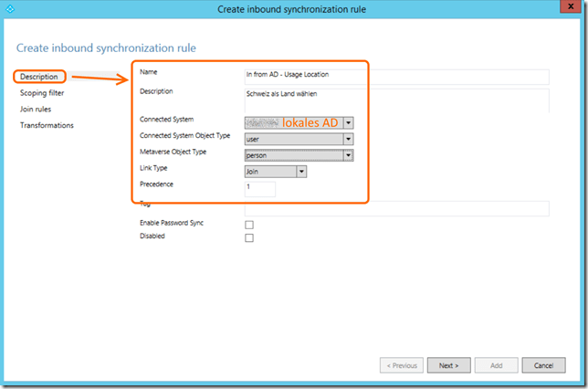Click the Previous button

[x=402, y=365]
